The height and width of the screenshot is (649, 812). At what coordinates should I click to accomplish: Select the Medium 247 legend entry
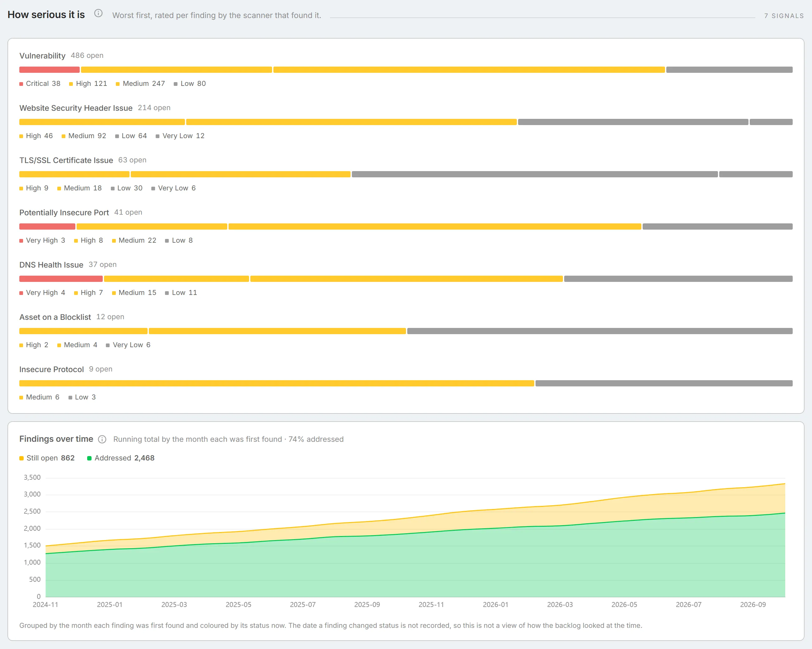pos(140,84)
